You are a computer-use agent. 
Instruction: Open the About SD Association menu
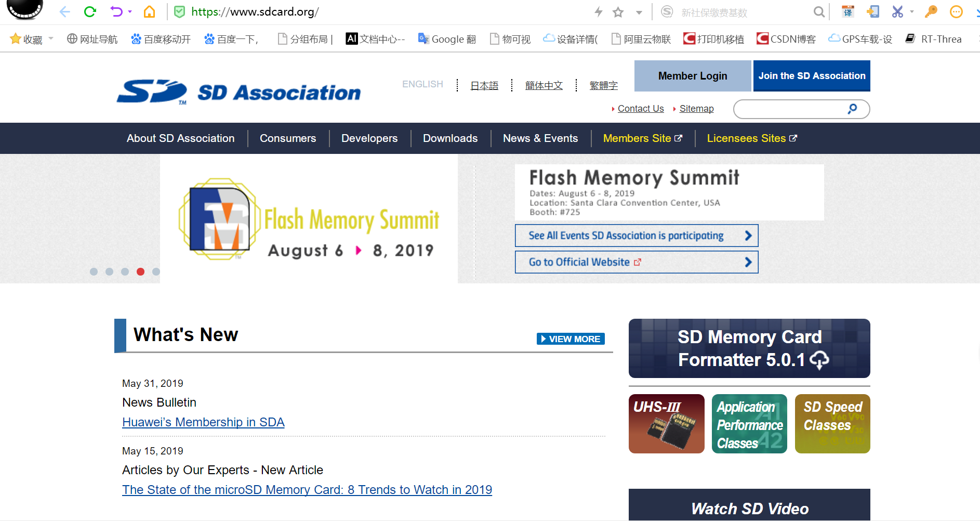(x=181, y=138)
